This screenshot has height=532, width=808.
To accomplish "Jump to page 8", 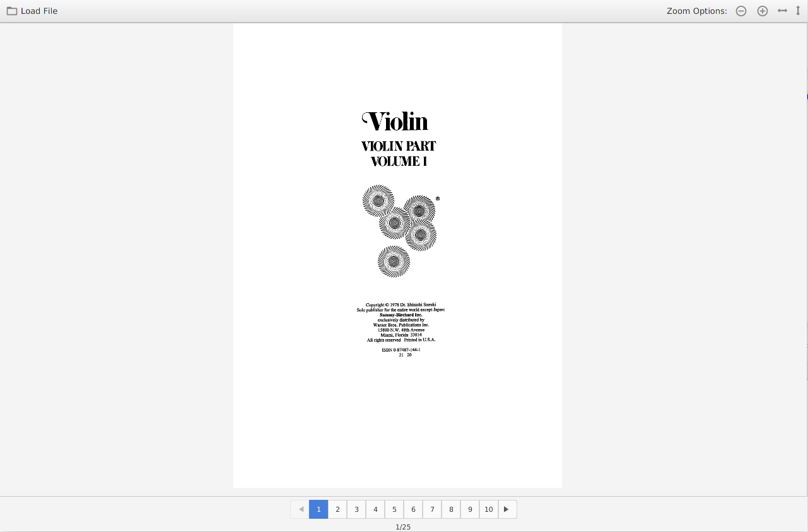I will (451, 509).
